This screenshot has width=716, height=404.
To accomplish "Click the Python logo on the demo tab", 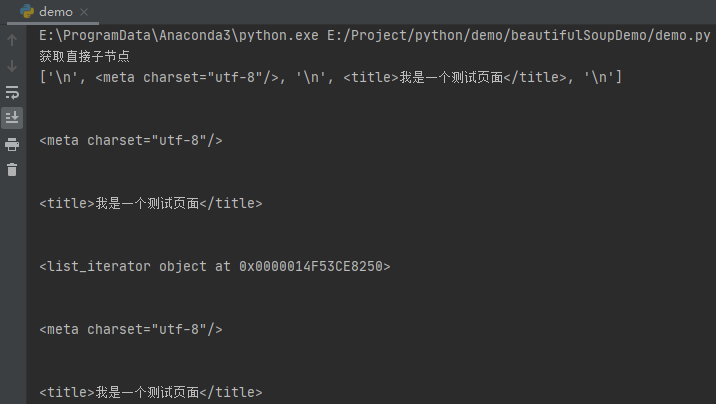I will tap(27, 11).
